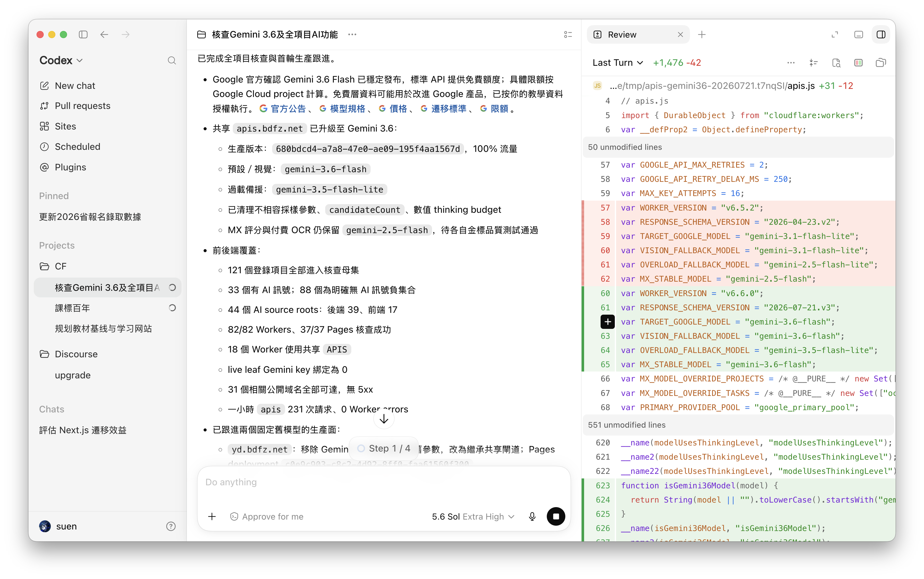Screen dimensions: 924x579
Task: Open the apis.js file header
Action: 738,86
